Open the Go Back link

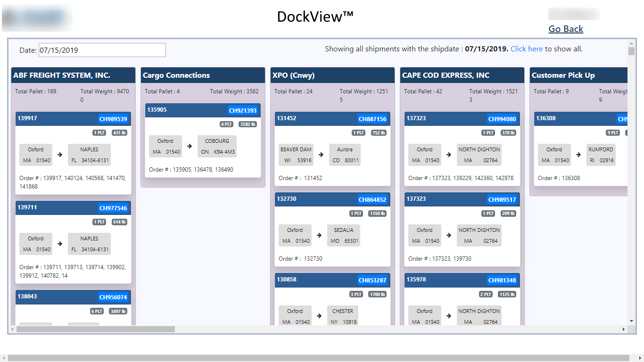pos(565,29)
